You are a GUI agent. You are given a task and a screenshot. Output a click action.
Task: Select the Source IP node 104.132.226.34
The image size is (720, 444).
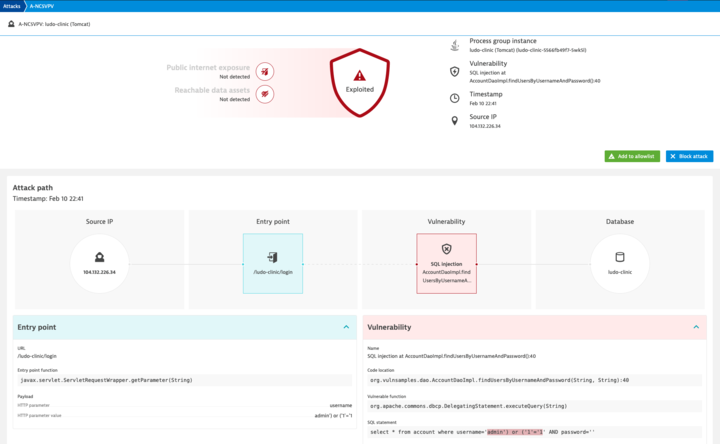click(x=100, y=264)
